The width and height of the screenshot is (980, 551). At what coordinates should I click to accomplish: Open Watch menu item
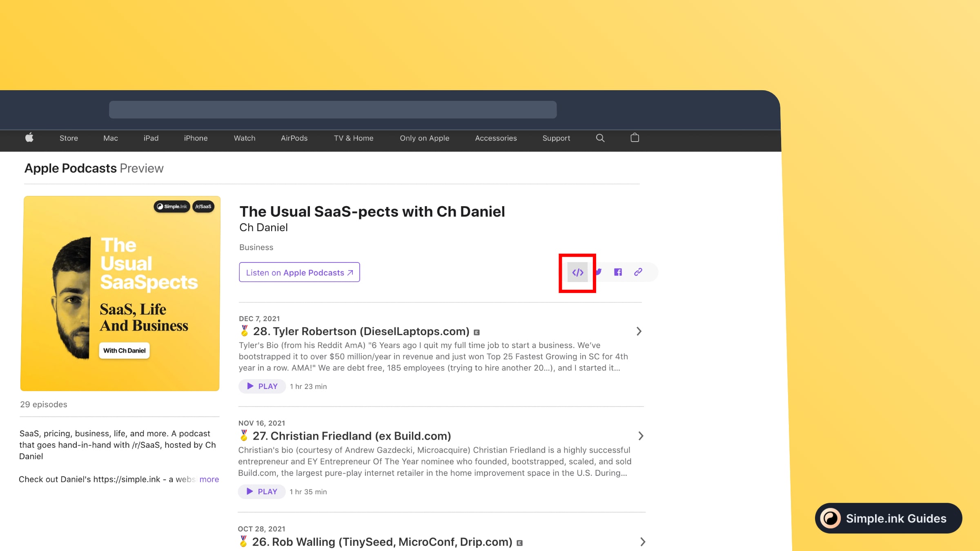(245, 138)
